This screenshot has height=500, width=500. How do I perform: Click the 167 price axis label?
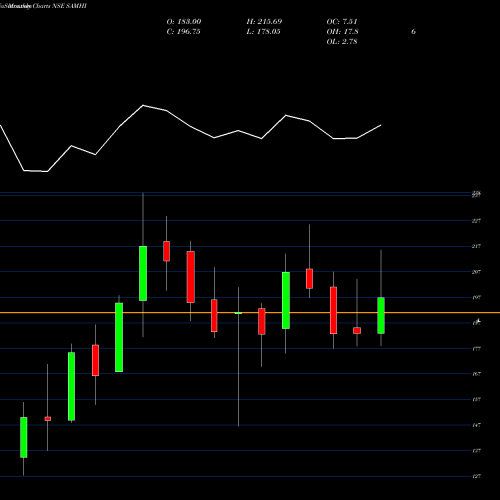tap(476, 374)
